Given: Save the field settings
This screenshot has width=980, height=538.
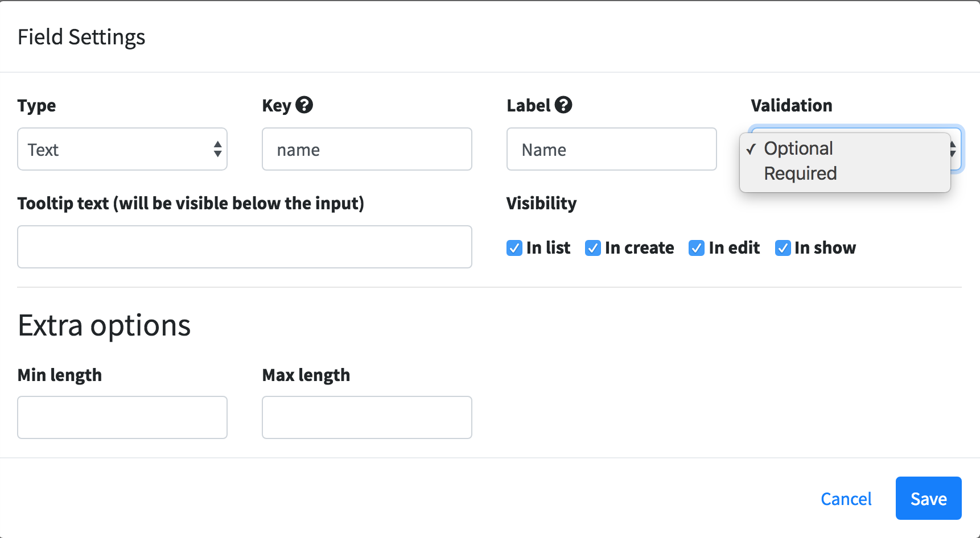Looking at the screenshot, I should pyautogui.click(x=929, y=498).
